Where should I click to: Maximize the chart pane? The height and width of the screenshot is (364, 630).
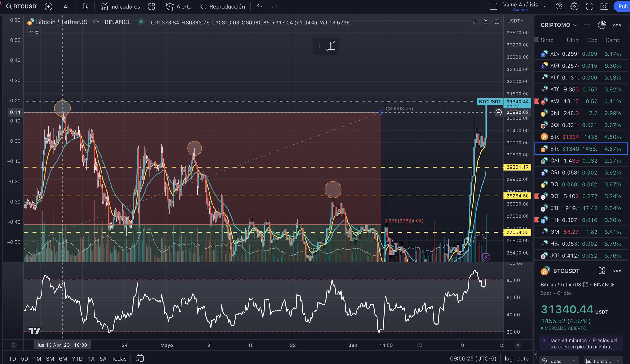pos(497,22)
